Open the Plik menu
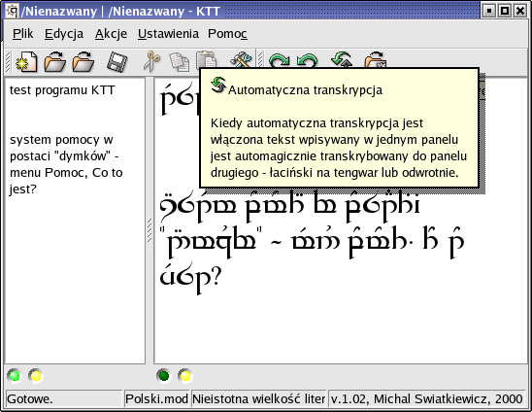The height and width of the screenshot is (412, 532). tap(22, 34)
